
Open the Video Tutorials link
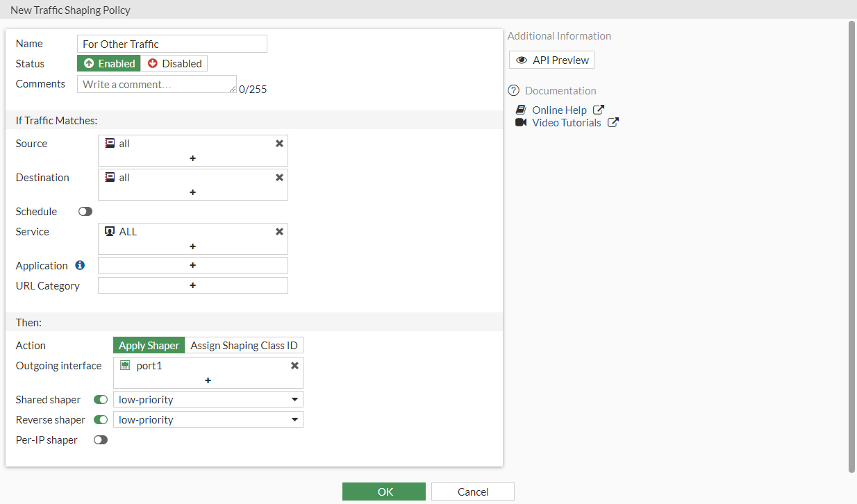(x=567, y=122)
